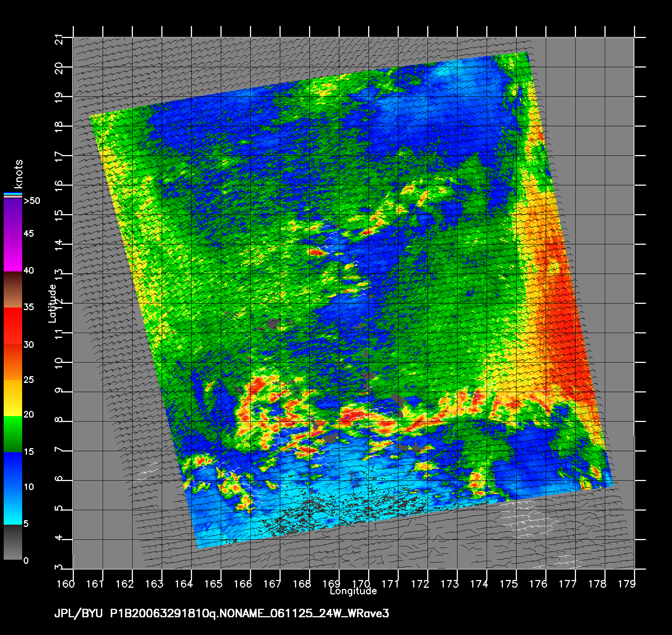Click the longitude label 174
Image resolution: width=672 pixels, height=635 pixels.
click(479, 584)
